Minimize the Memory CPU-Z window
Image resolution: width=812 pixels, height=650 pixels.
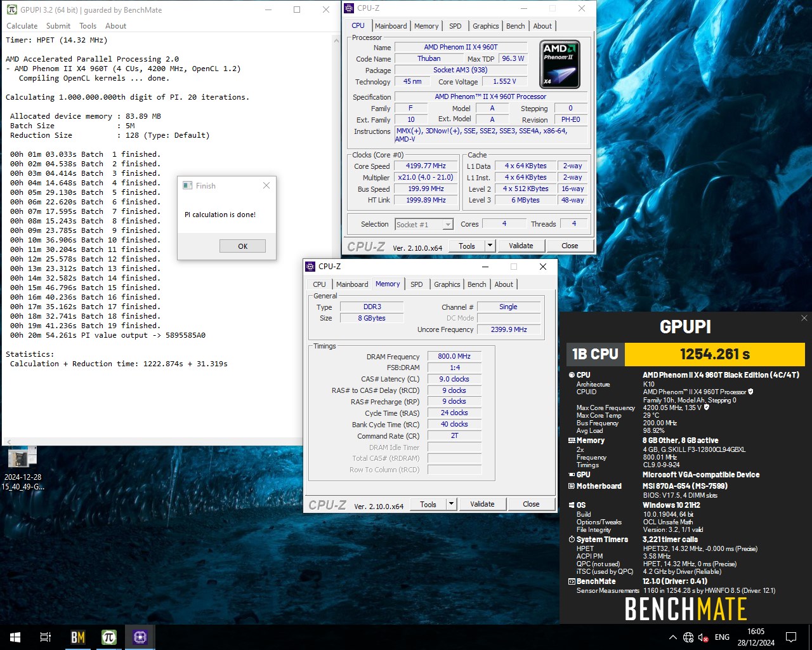coord(485,267)
